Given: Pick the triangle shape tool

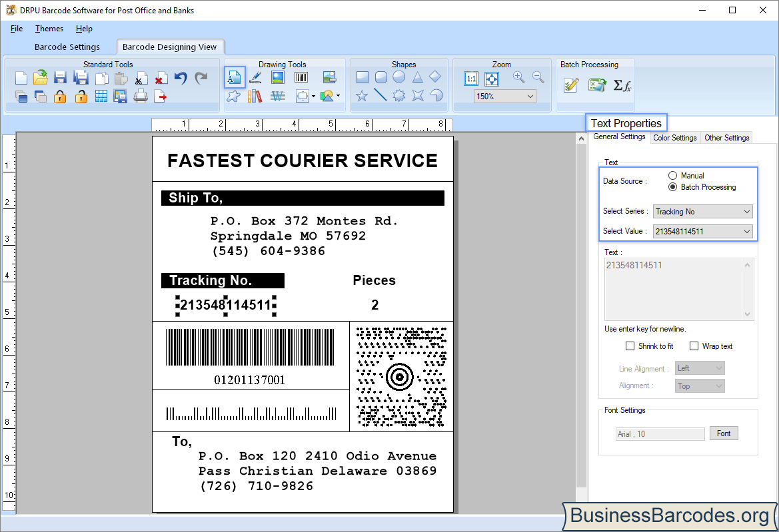Looking at the screenshot, I should point(417,77).
